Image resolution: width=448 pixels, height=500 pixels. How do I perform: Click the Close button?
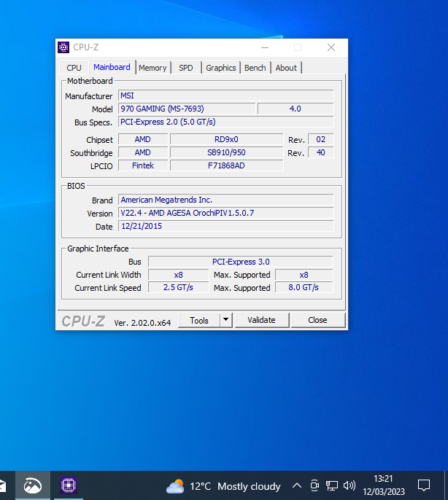[318, 320]
